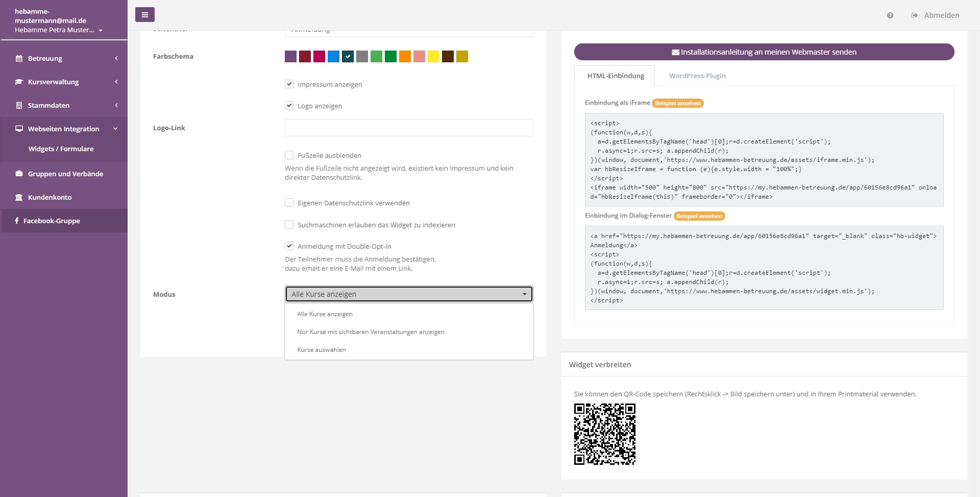
Task: Pick the orange Farbschema color swatch
Action: [x=405, y=57]
